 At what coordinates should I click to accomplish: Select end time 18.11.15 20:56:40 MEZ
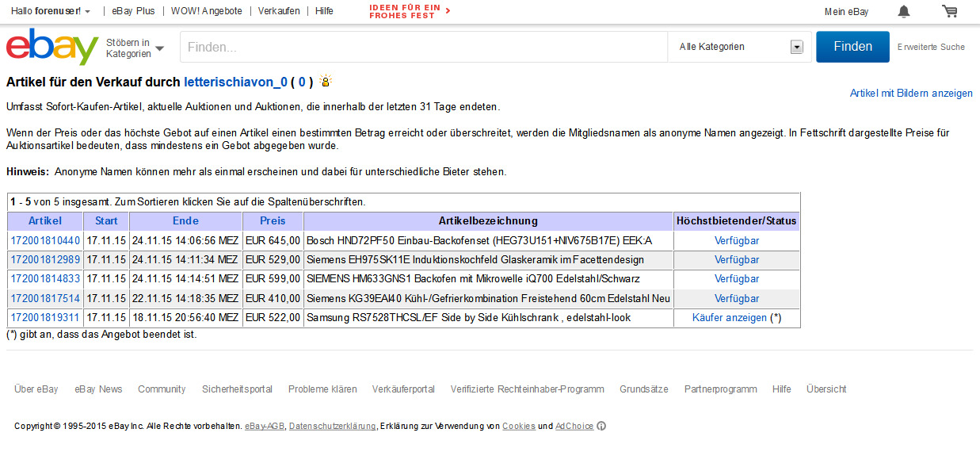(185, 317)
